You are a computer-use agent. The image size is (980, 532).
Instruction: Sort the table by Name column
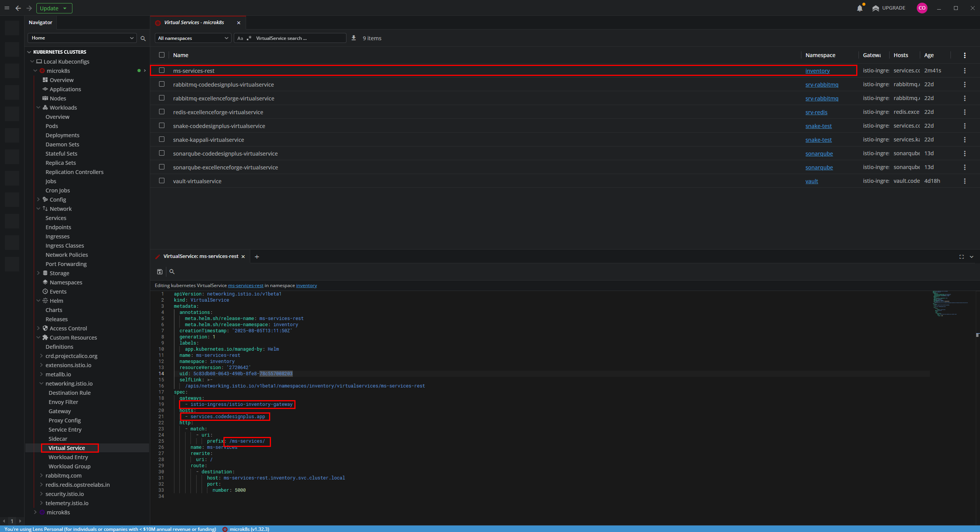point(181,55)
